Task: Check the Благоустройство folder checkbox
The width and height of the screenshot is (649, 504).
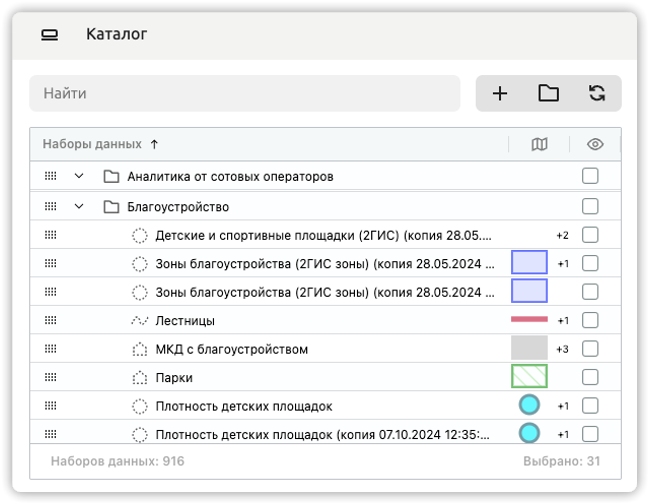Action: pos(590,206)
